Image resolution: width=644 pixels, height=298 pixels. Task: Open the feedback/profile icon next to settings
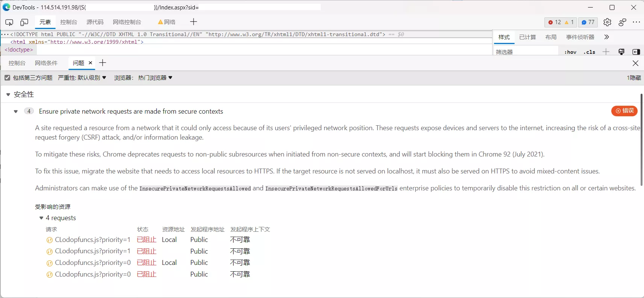pyautogui.click(x=622, y=22)
